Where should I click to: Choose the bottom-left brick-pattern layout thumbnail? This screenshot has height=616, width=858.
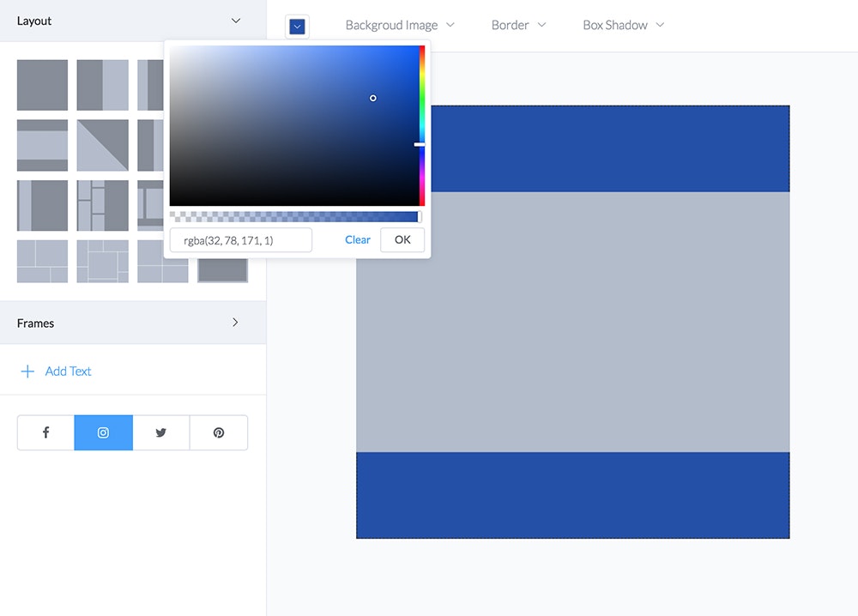coord(42,262)
